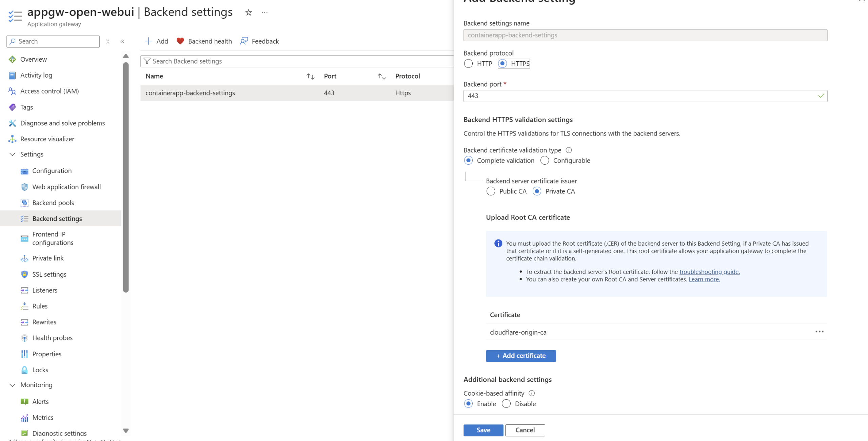Click the certificate validation info icon
This screenshot has width=868, height=441.
point(569,150)
